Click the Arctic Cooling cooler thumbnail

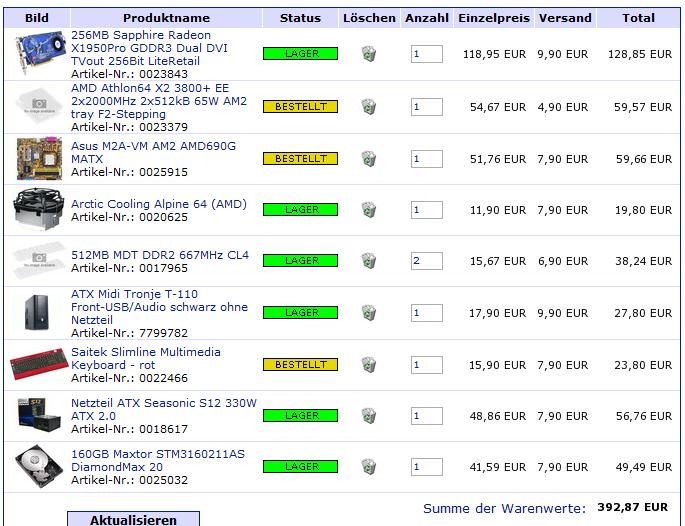(38, 209)
